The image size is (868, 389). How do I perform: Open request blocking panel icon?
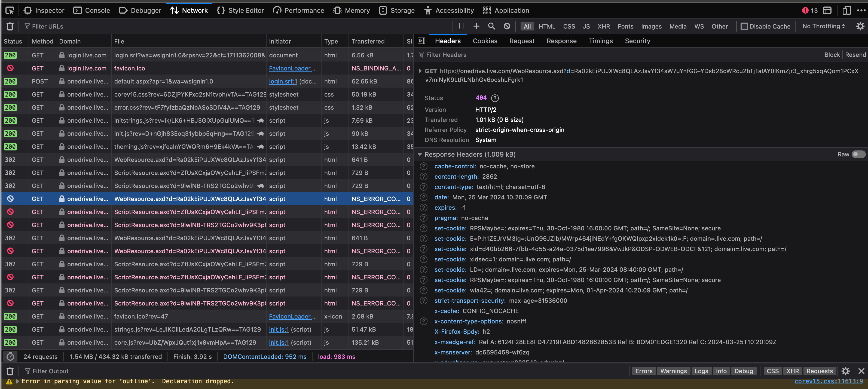[506, 26]
